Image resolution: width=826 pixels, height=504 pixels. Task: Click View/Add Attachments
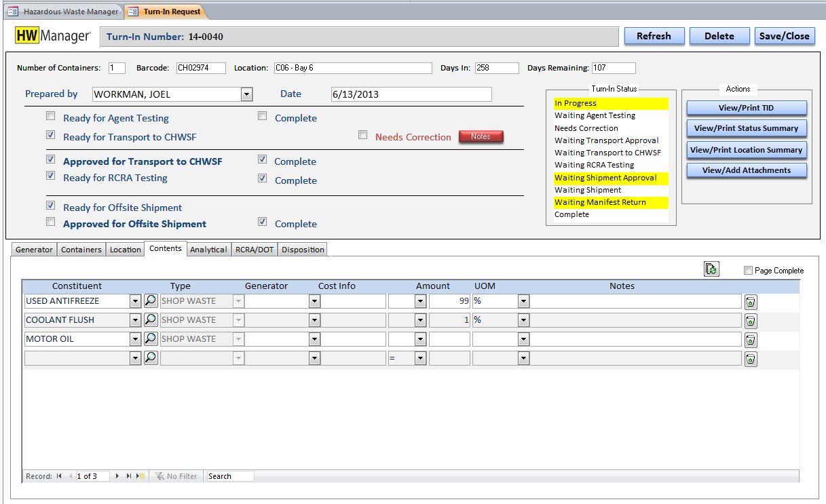click(747, 170)
